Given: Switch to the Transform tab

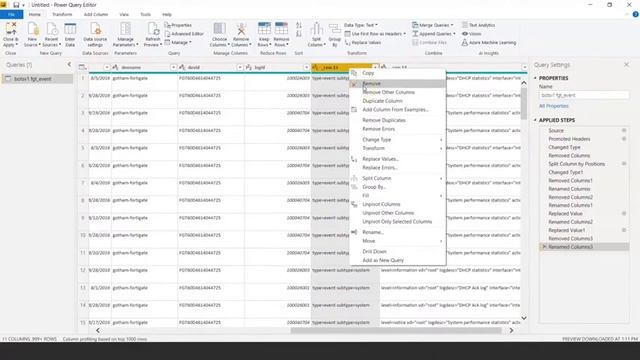Looking at the screenshot, I should [x=62, y=14].
